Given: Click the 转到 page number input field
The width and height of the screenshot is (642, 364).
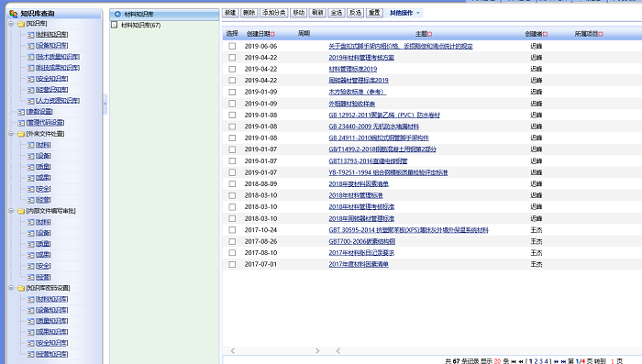Looking at the screenshot, I should [x=613, y=361].
